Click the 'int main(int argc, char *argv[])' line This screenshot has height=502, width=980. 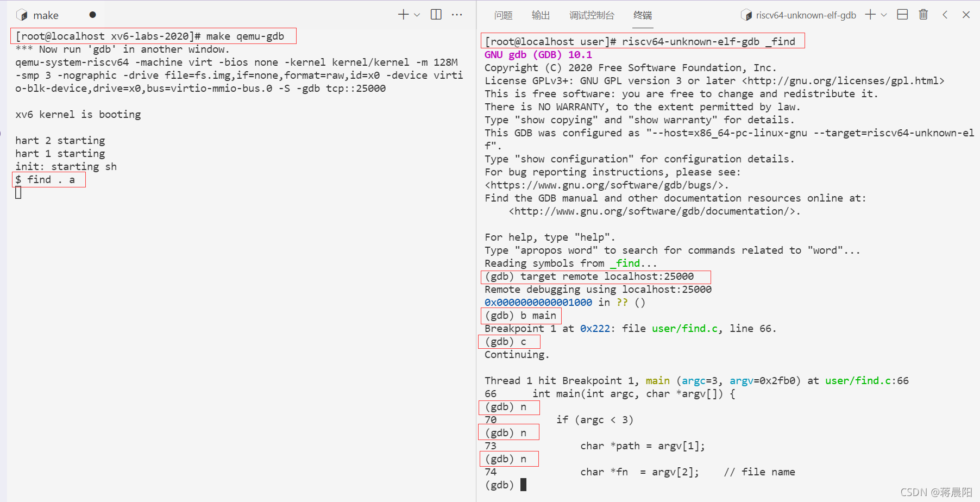(634, 394)
